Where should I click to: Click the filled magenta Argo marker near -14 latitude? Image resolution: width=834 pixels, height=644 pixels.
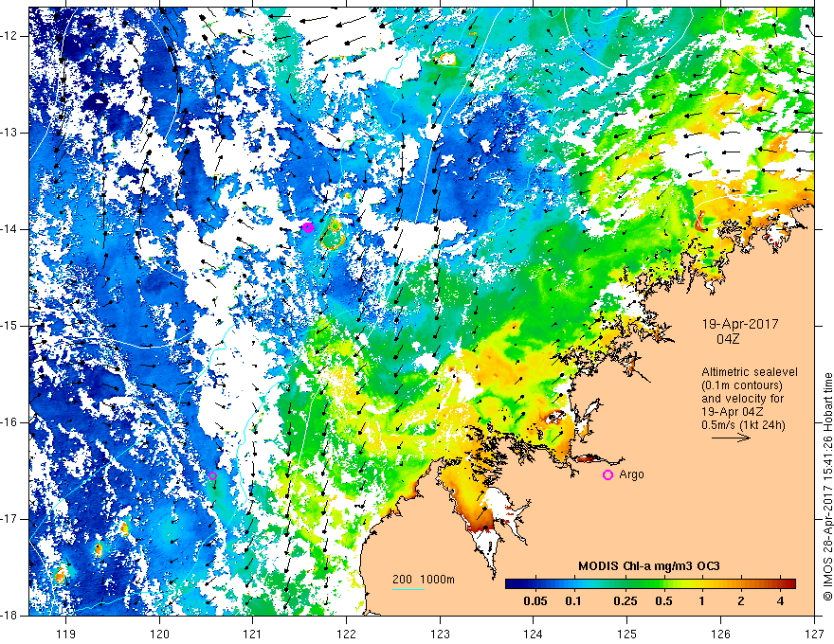pyautogui.click(x=308, y=227)
